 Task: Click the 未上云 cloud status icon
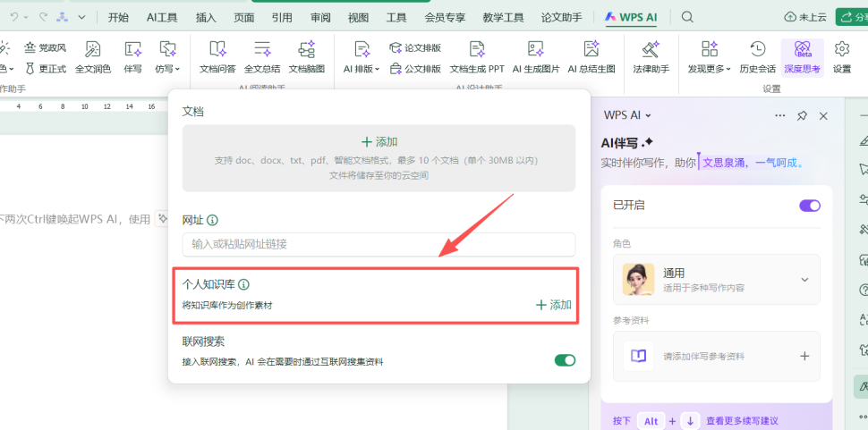coord(789,17)
